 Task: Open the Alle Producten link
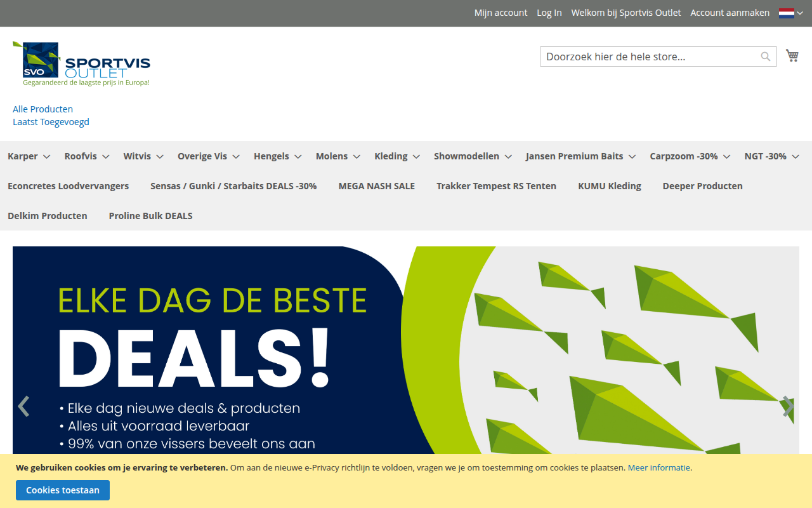point(43,109)
